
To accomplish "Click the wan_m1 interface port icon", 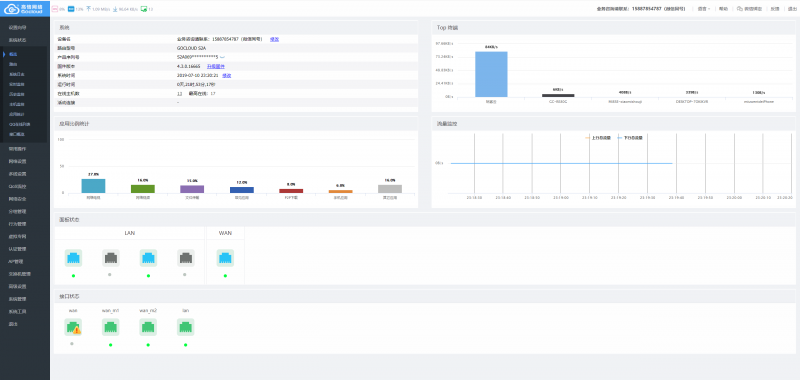I will [110, 327].
